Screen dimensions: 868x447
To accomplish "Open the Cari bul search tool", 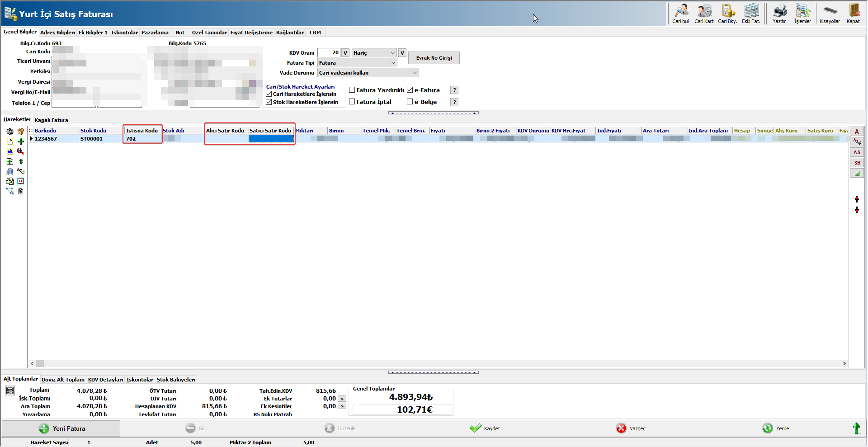I will click(x=680, y=14).
